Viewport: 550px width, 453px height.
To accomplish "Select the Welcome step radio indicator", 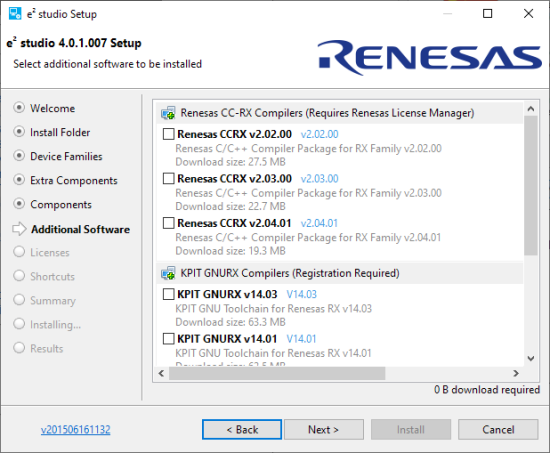I will coord(19,108).
